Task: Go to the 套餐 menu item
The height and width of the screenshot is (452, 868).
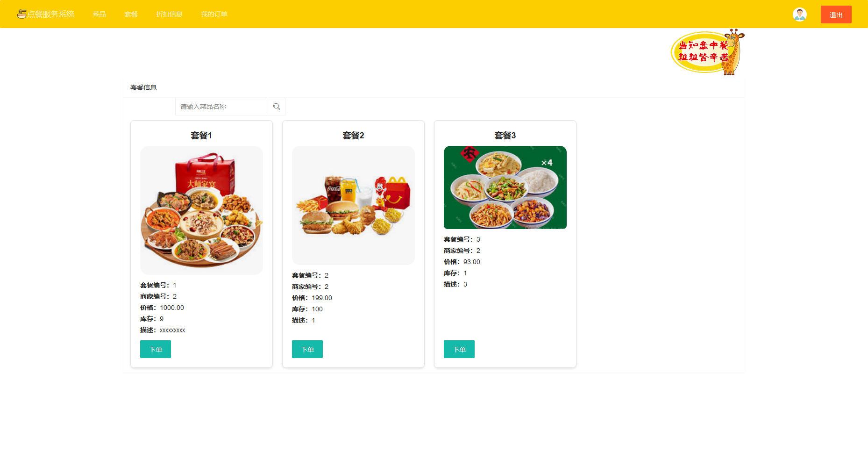Action: pyautogui.click(x=131, y=14)
